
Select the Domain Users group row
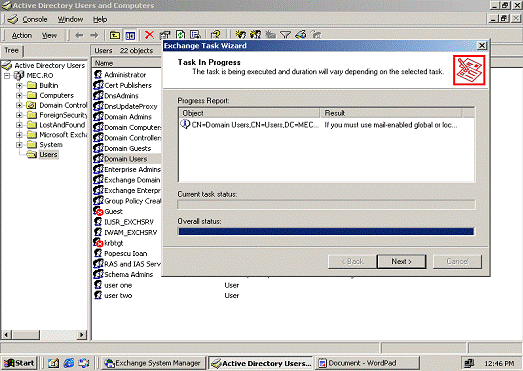click(127, 159)
